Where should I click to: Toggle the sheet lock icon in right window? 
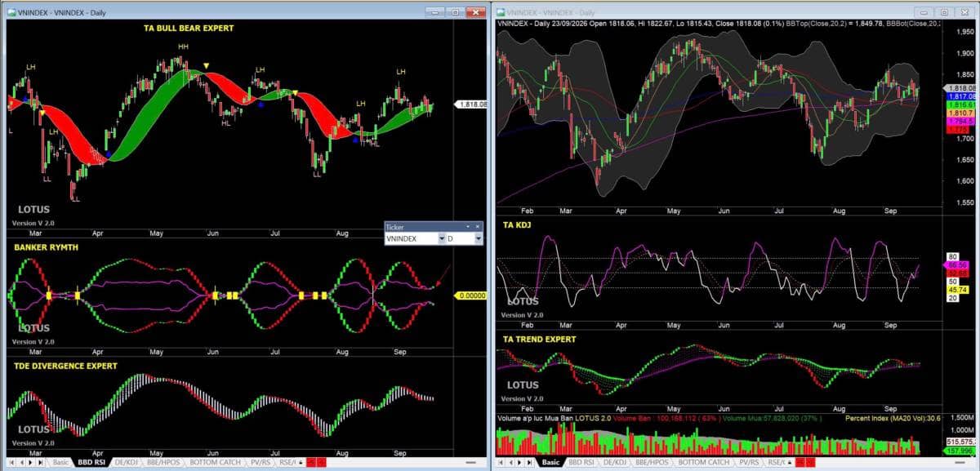pos(790,462)
